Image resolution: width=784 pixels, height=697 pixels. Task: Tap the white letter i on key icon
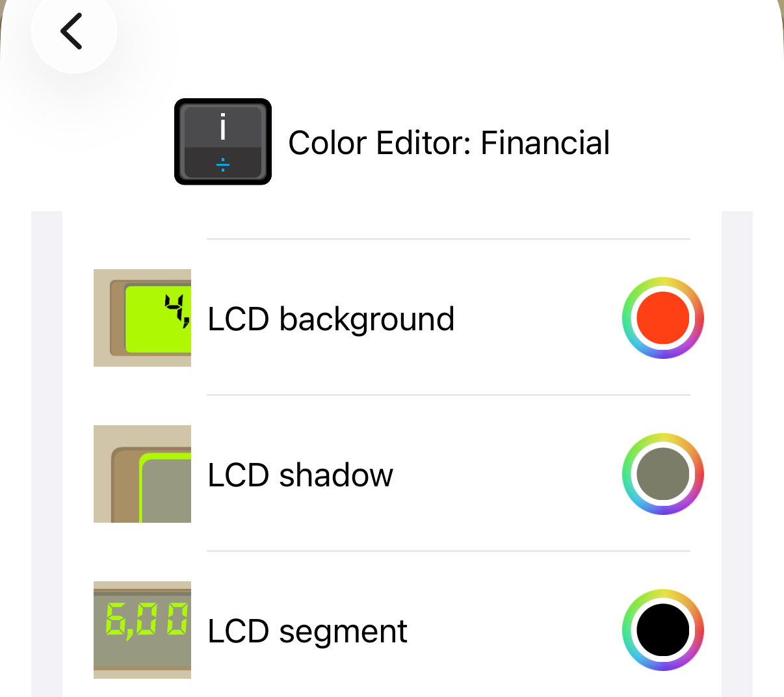223,127
